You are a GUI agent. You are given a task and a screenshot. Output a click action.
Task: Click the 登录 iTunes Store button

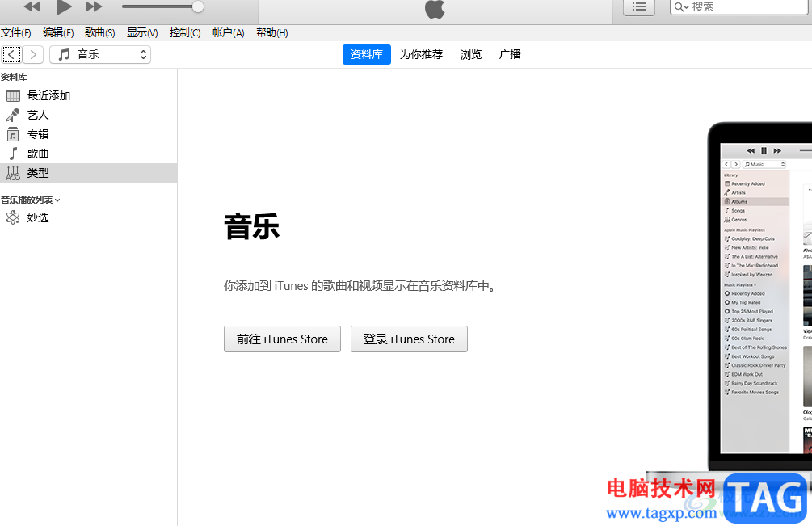click(x=409, y=339)
